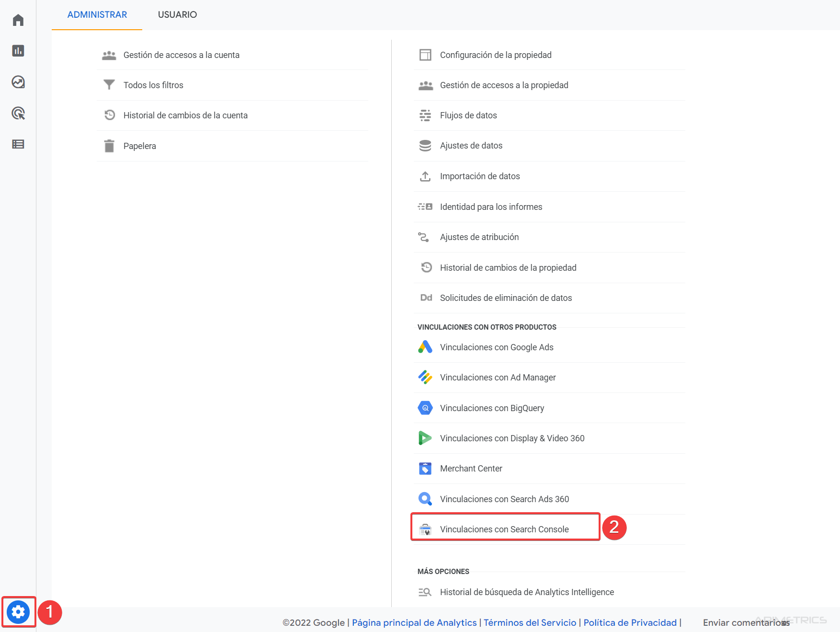This screenshot has height=632, width=840.
Task: Click Términos del Servicio link
Action: click(x=530, y=622)
